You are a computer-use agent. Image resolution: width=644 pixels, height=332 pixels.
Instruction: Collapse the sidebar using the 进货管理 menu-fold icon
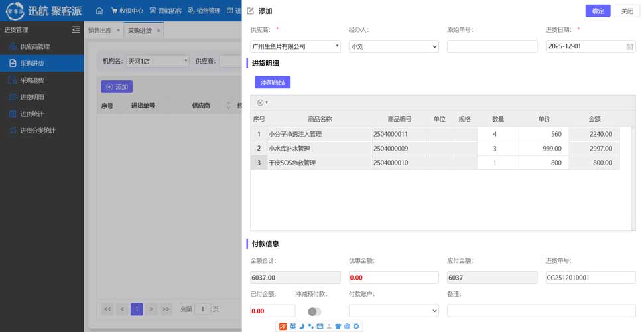(x=76, y=30)
